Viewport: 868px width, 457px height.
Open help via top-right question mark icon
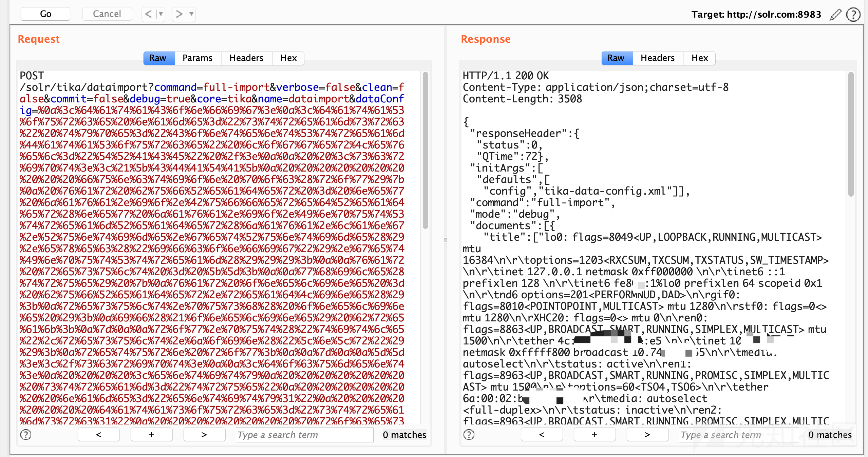pos(853,15)
